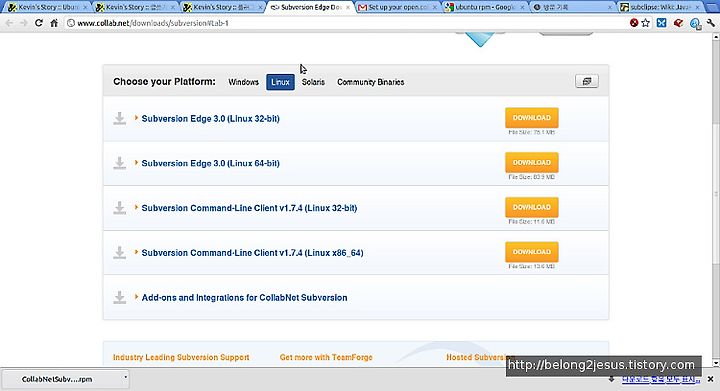720x391 pixels.
Task: Close the downloads bar with the X
Action: click(x=710, y=379)
